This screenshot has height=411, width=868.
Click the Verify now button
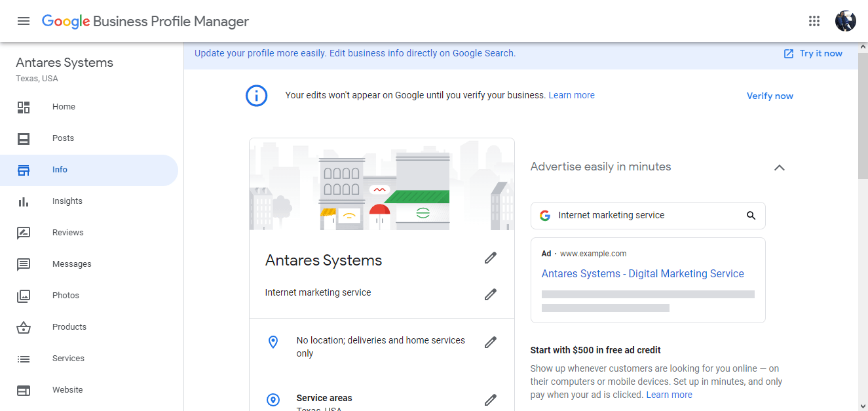coord(770,96)
